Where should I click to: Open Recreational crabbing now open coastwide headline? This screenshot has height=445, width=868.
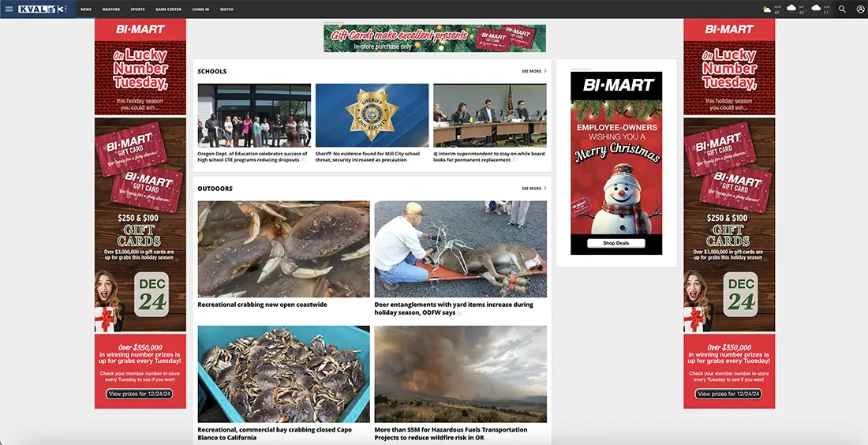(x=263, y=305)
